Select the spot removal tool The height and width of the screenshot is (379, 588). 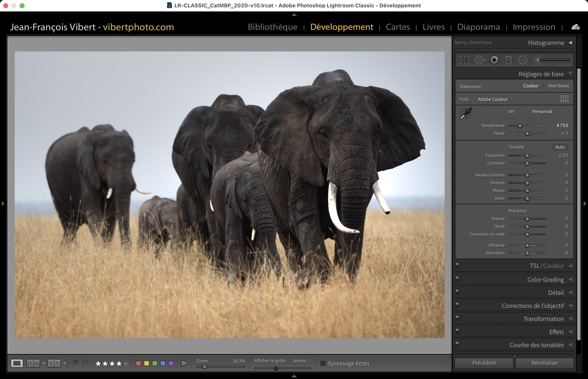point(480,60)
